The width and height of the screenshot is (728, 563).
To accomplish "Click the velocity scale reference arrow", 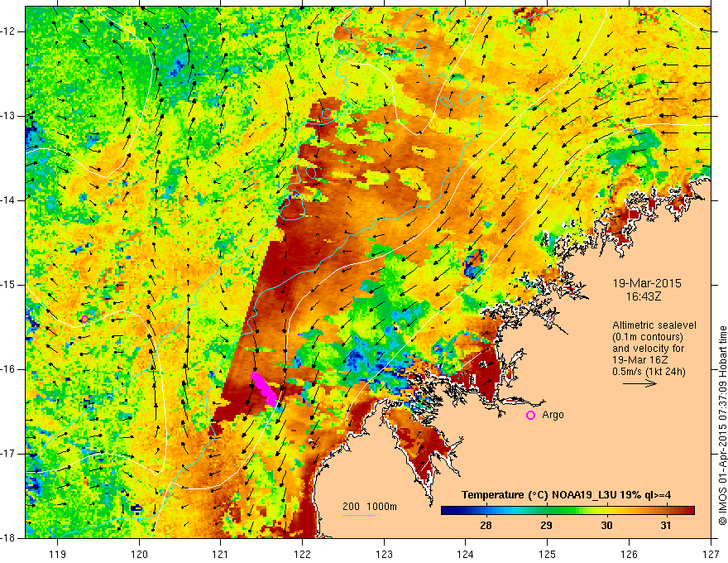I will tap(639, 383).
